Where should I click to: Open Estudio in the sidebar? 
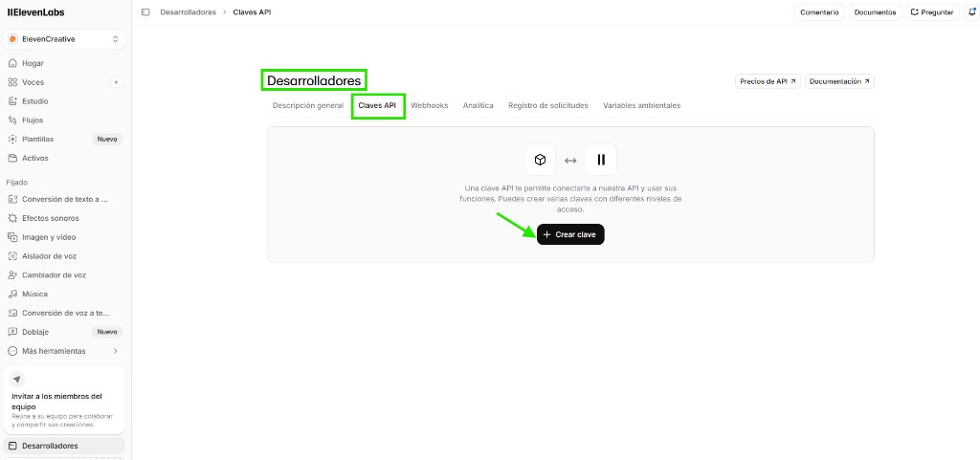pyautogui.click(x=64, y=101)
